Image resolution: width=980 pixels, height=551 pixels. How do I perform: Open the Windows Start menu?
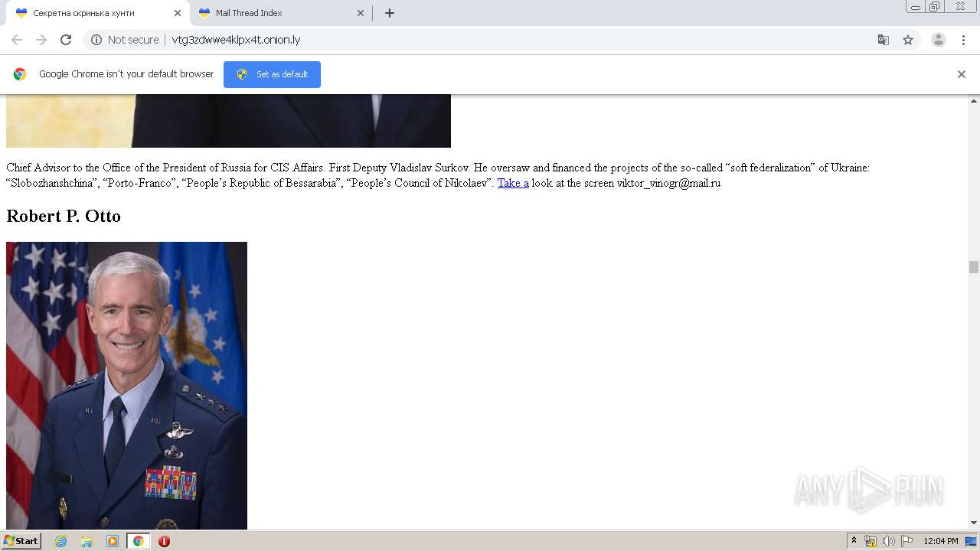pos(21,541)
